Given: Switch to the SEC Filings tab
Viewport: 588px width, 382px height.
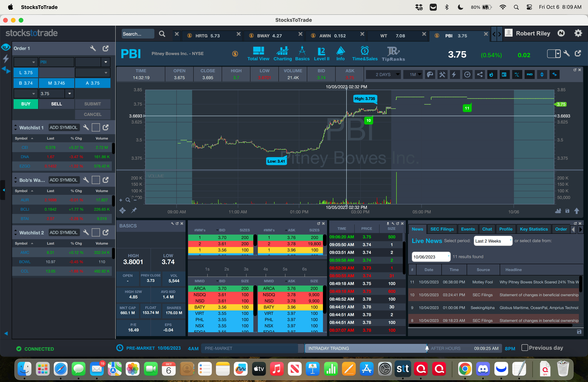Looking at the screenshot, I should coord(442,229).
